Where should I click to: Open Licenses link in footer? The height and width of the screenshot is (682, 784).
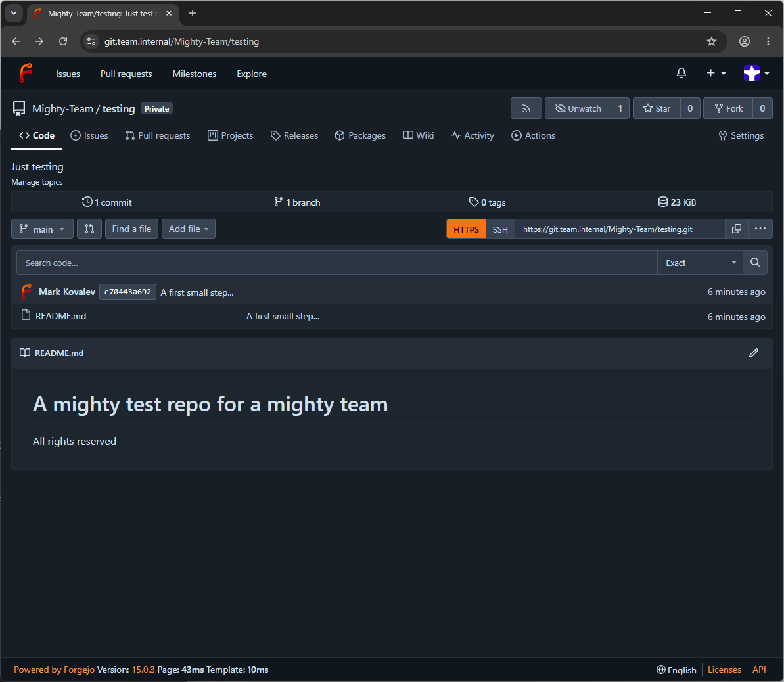point(724,670)
